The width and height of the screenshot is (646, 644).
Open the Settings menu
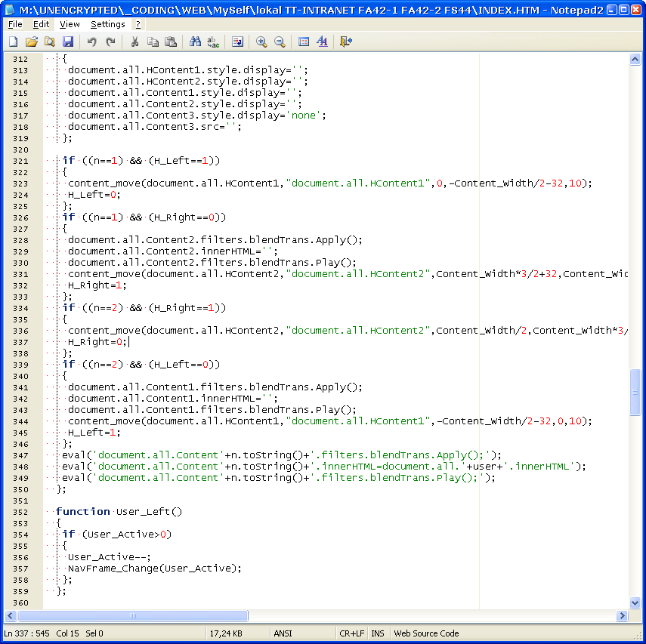pos(108,24)
